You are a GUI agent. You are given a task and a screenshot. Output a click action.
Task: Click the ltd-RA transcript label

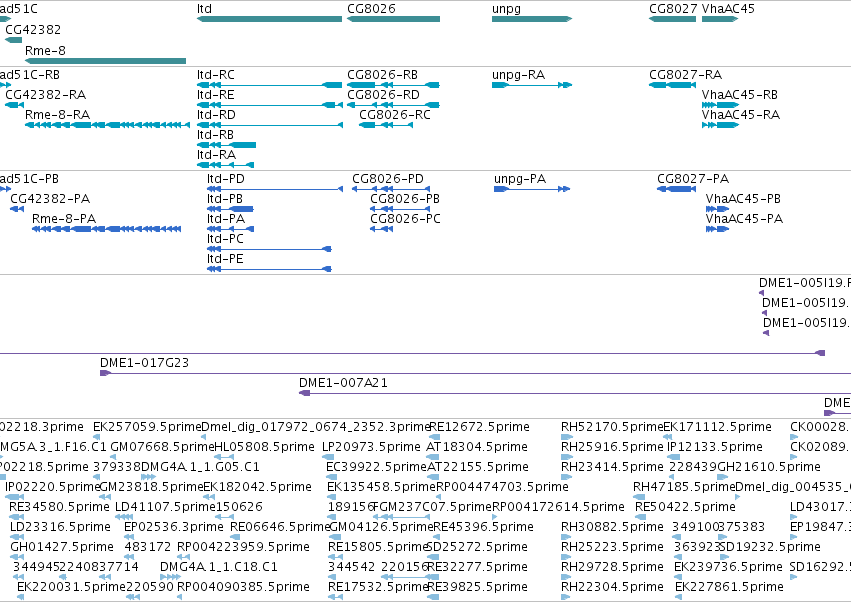click(216, 155)
